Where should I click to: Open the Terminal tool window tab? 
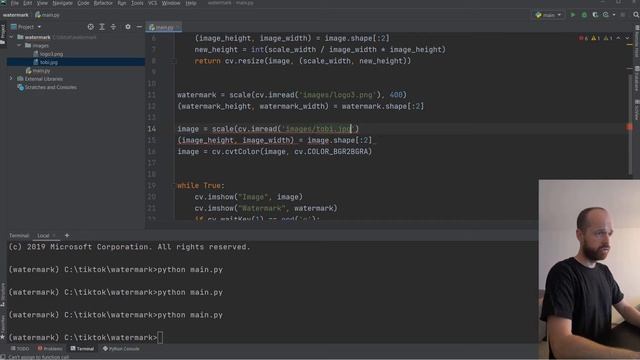82,349
